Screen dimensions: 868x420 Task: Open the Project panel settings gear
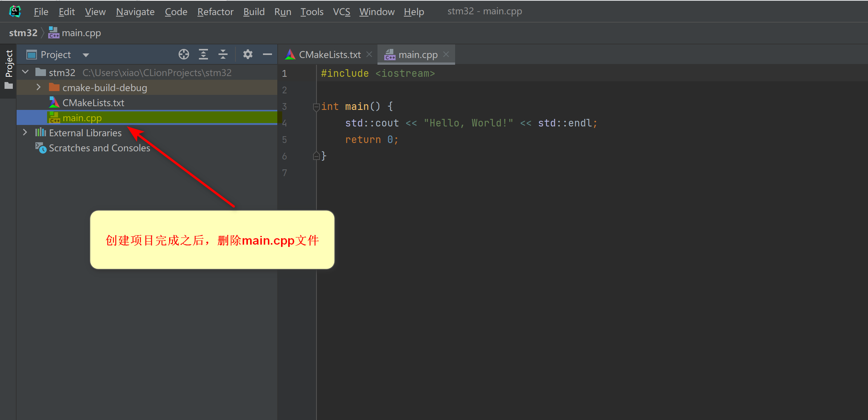[248, 55]
